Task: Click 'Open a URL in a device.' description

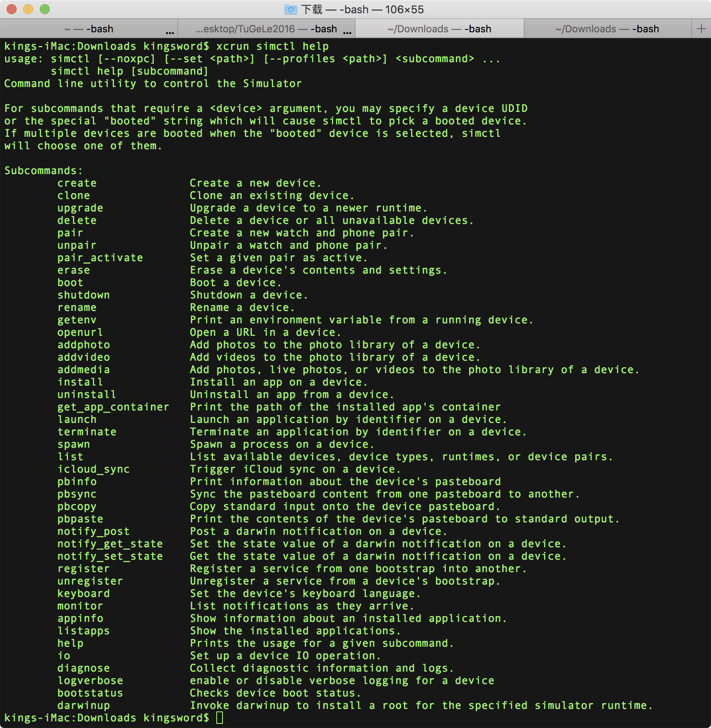Action: (x=266, y=332)
